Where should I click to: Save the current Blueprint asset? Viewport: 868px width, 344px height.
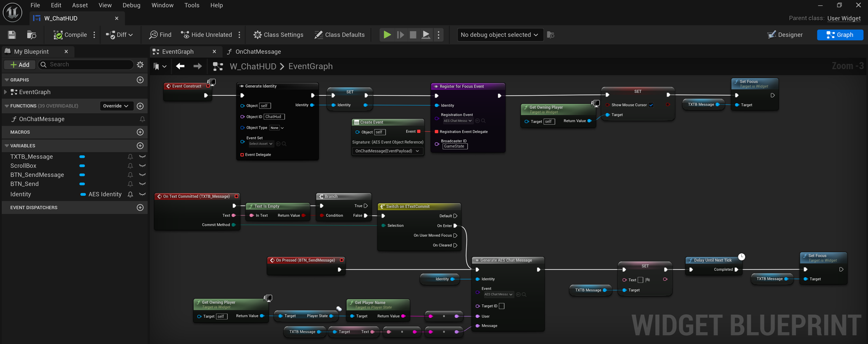coord(11,34)
